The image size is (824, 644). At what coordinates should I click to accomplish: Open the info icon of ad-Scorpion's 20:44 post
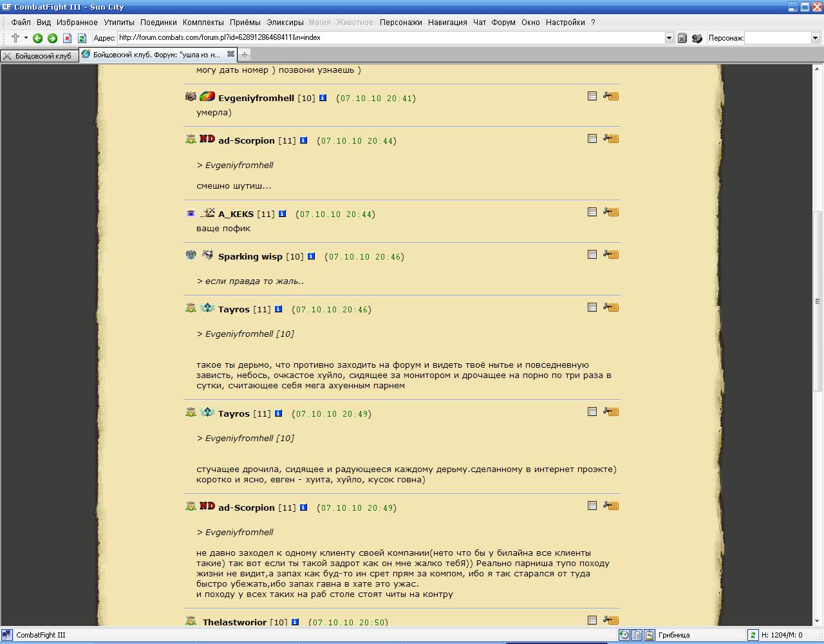303,140
